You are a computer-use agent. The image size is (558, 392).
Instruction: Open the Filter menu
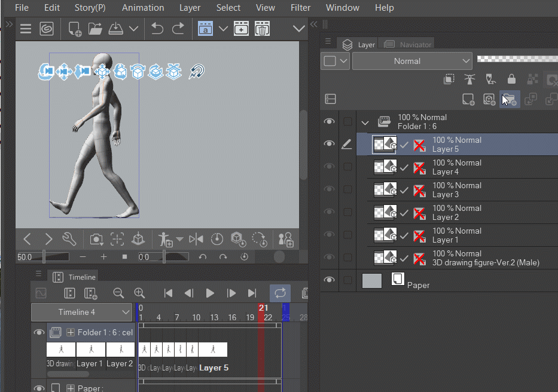pyautogui.click(x=300, y=8)
